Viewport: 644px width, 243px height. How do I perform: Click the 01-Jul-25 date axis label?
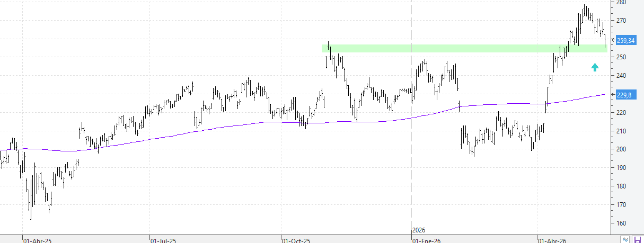point(164,240)
